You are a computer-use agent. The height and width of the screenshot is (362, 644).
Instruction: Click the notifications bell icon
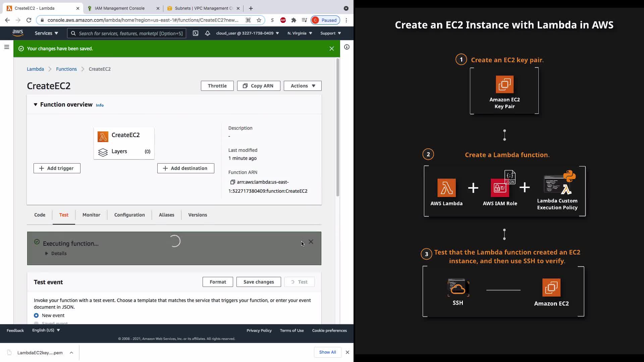208,33
